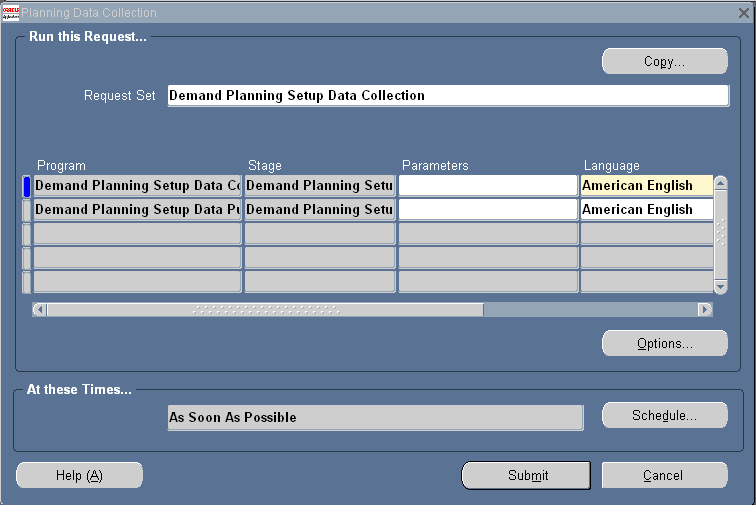Cancel the Planning Data Collection dialog
This screenshot has width=756, height=505.
point(664,476)
